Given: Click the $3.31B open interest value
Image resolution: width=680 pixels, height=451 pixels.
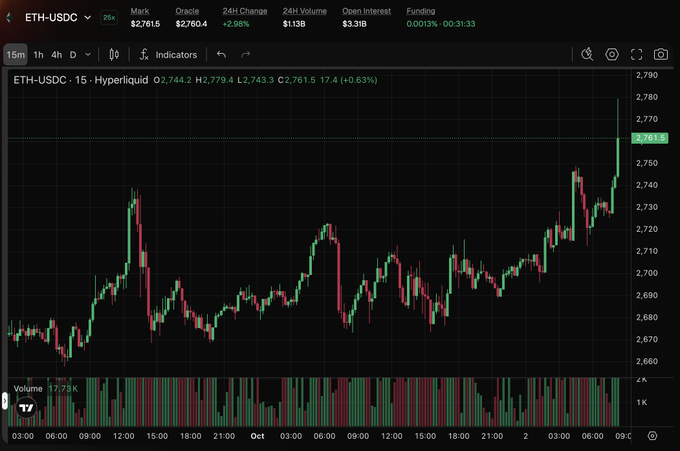Looking at the screenshot, I should click(x=354, y=24).
